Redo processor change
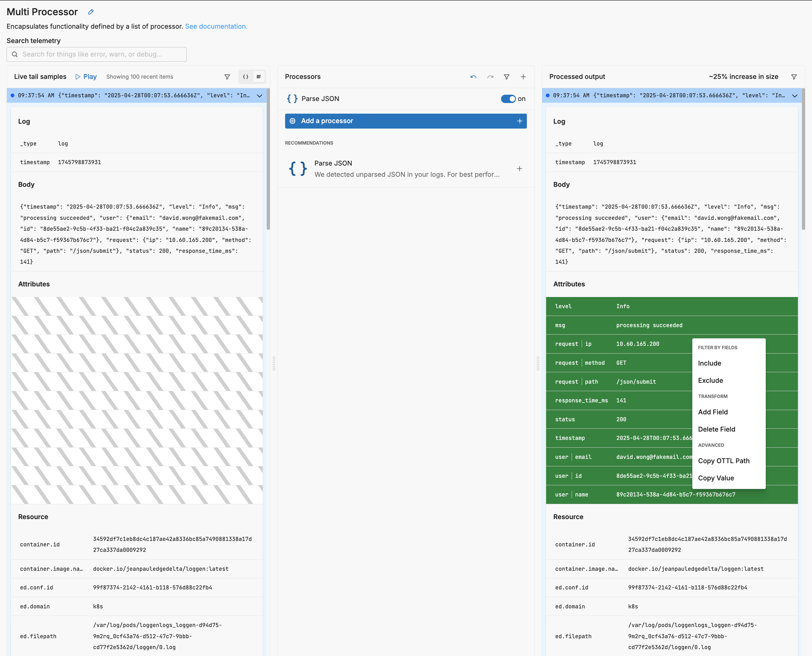The image size is (812, 656). click(490, 77)
